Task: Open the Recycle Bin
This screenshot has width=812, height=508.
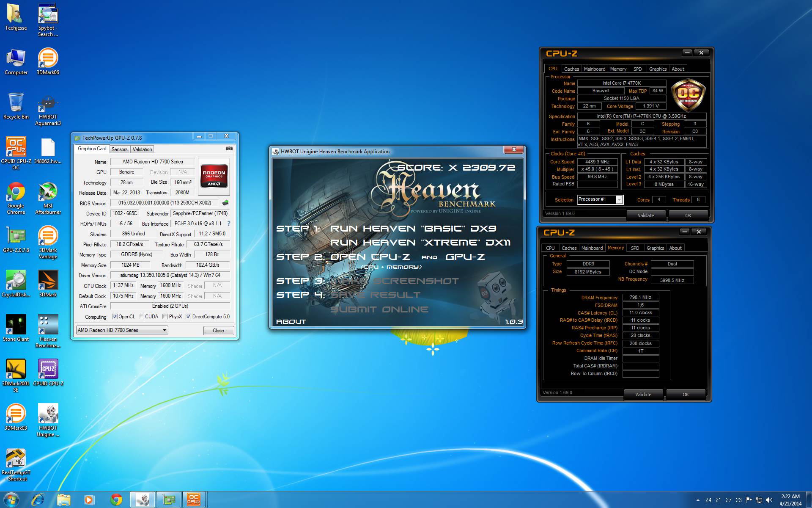Action: [16, 106]
